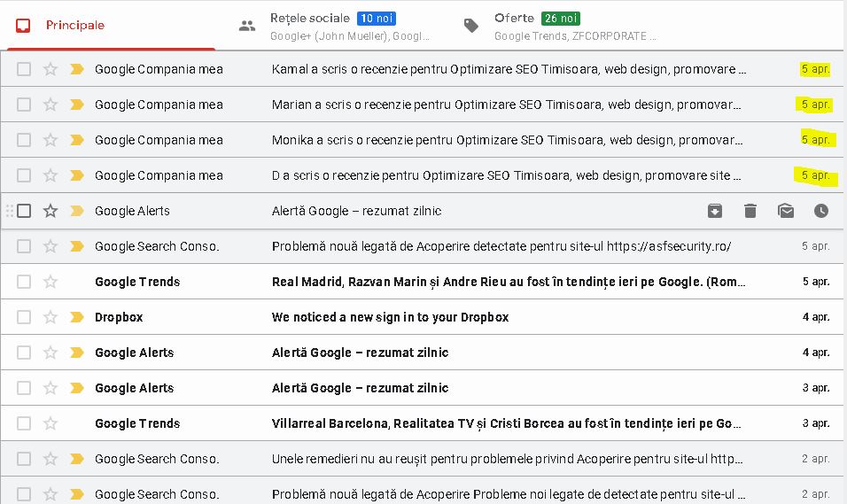Viewport: 847px width, 504px height.
Task: Toggle importance marker on Marian review email
Action: (77, 105)
